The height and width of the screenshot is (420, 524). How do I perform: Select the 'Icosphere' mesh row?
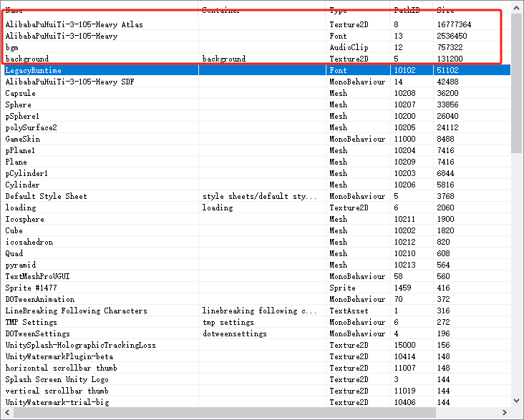click(256, 219)
